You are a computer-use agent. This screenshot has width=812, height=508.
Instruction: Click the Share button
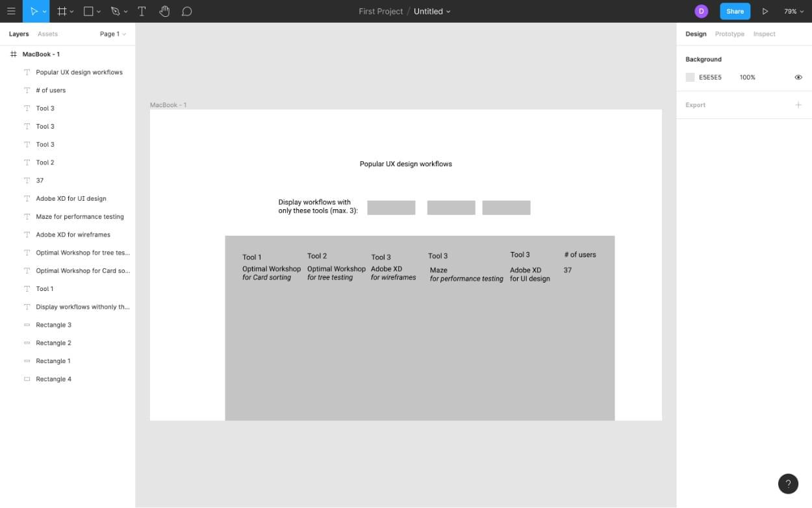point(735,11)
